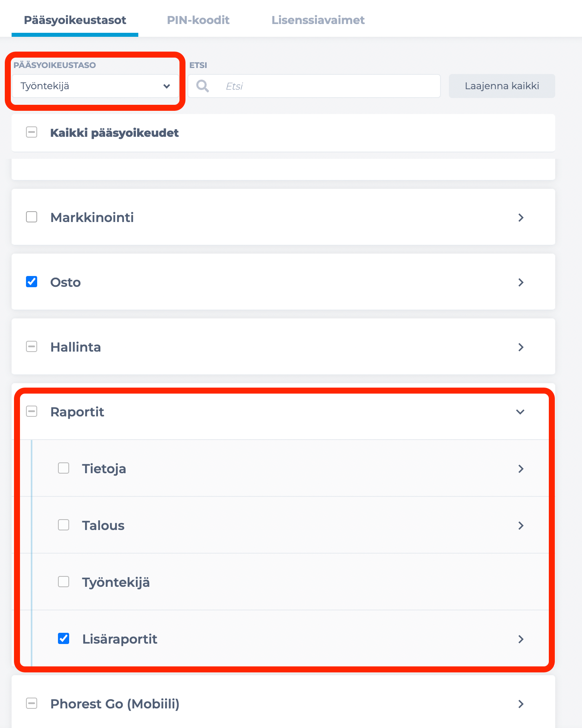582x728 pixels.
Task: Switch to the PIN-koodit tab
Action: point(198,20)
